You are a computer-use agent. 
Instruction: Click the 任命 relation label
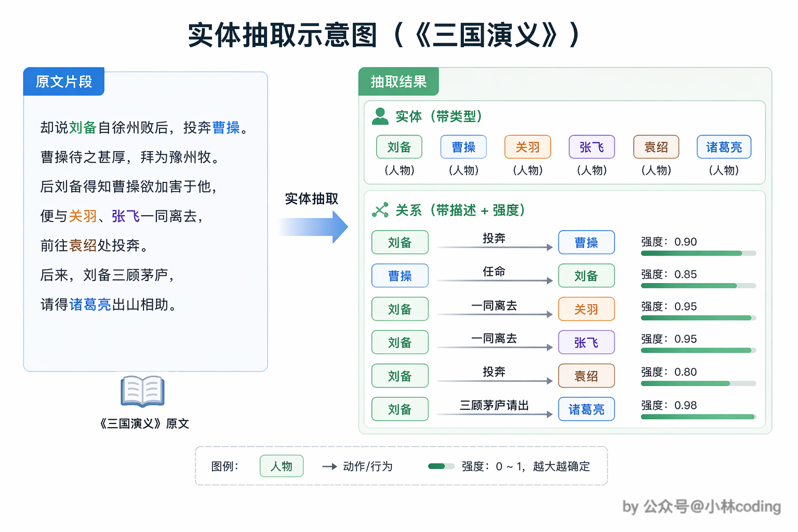(494, 271)
